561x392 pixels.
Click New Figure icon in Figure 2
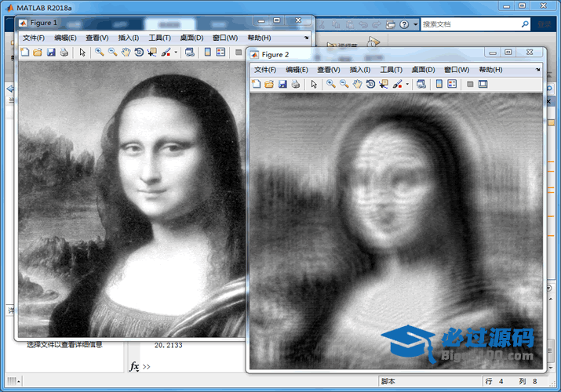[x=257, y=84]
